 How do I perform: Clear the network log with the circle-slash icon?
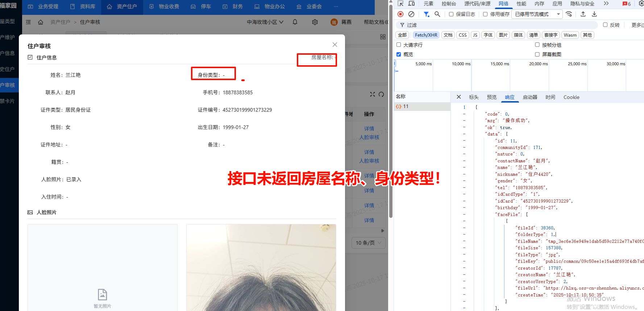[x=411, y=14]
